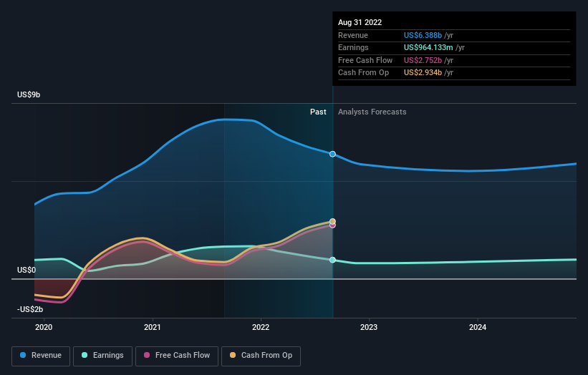Click the pink Free Cash Flow marker

coord(332,225)
